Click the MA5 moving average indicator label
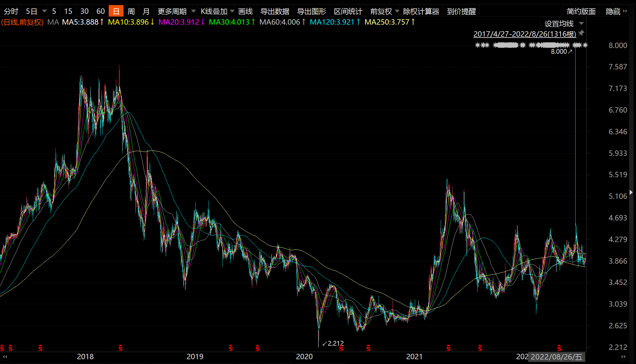The width and height of the screenshot is (636, 364). click(x=80, y=22)
